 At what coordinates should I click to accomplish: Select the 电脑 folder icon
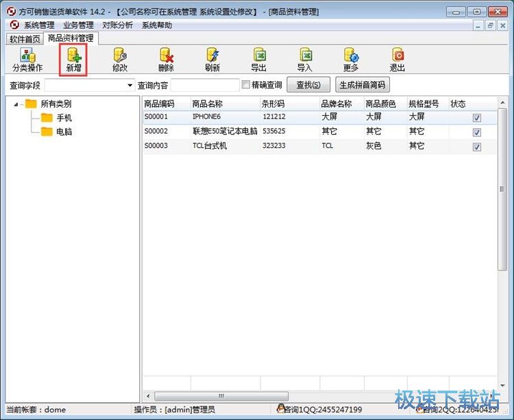(47, 132)
